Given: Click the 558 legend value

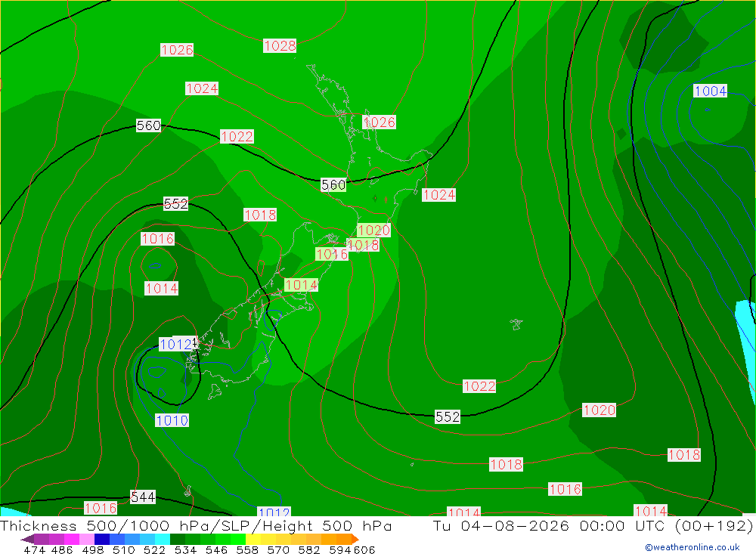Looking at the screenshot, I should point(247,549).
